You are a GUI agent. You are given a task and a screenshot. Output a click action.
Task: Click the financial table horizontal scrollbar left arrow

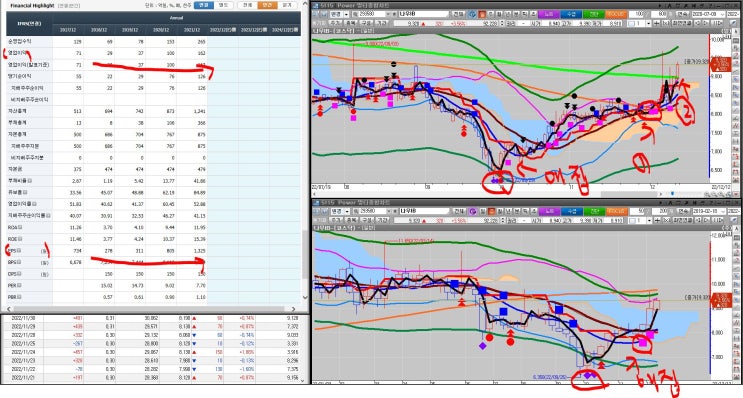pyautogui.click(x=9, y=309)
